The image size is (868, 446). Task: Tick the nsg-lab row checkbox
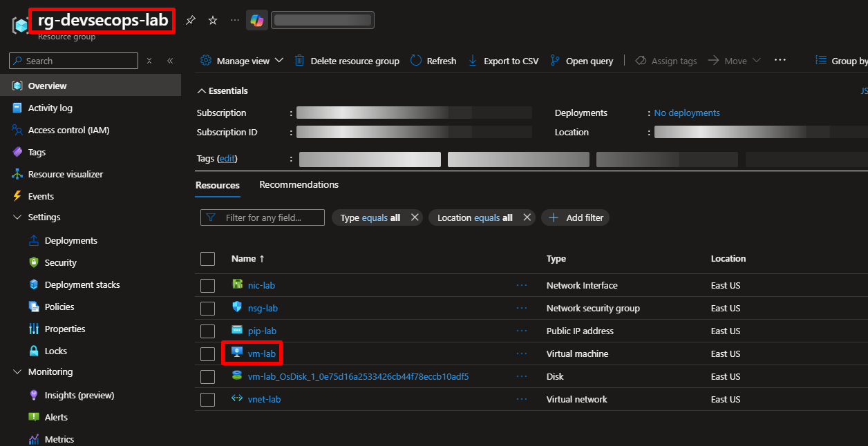click(207, 309)
